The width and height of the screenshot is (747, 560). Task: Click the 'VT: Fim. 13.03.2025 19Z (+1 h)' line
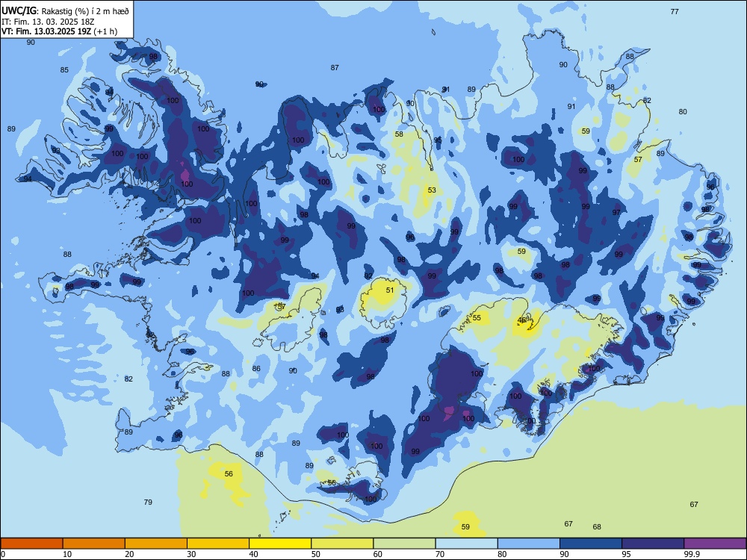(x=59, y=31)
